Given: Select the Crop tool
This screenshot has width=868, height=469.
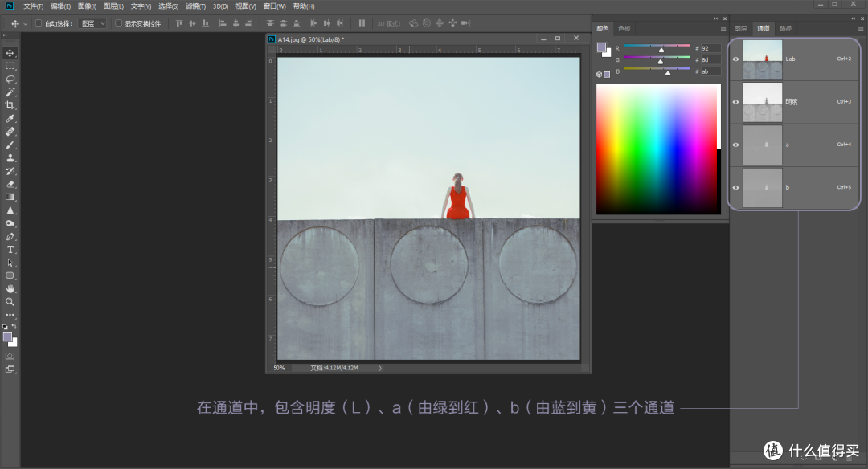Looking at the screenshot, I should click(10, 104).
